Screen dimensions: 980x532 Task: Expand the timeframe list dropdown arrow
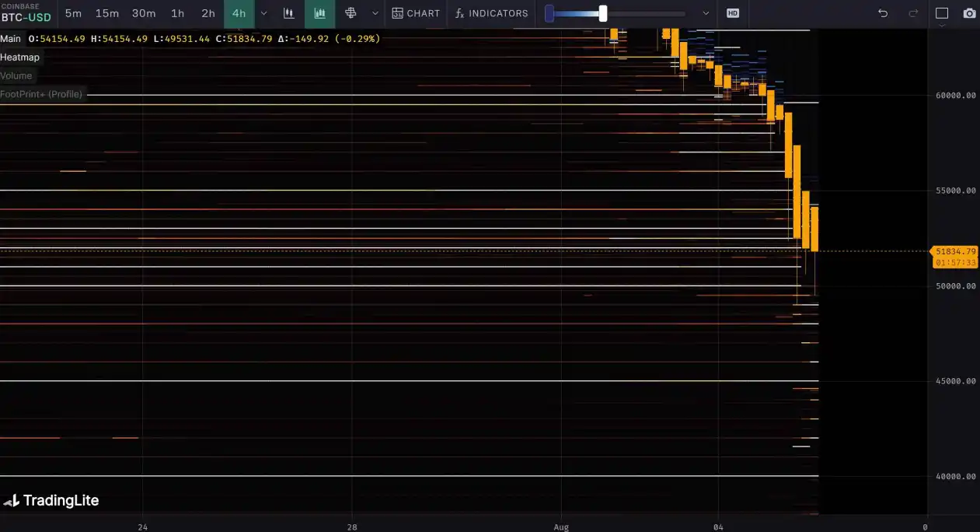click(264, 13)
